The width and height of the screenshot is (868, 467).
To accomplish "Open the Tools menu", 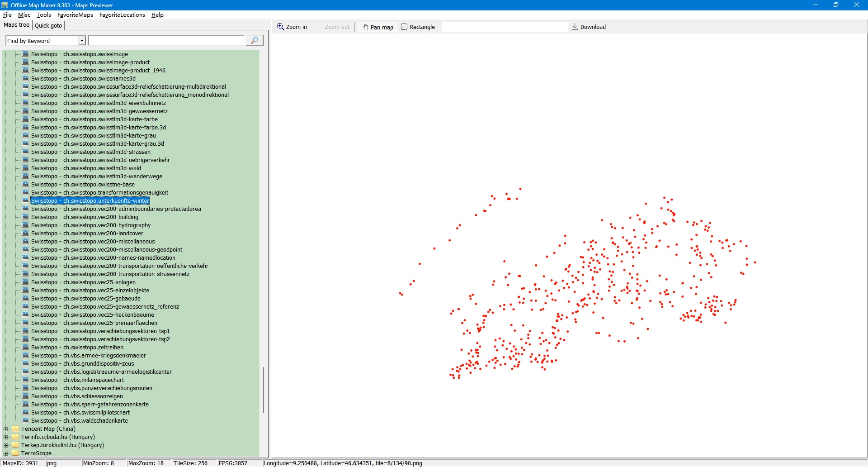I will (x=43, y=15).
